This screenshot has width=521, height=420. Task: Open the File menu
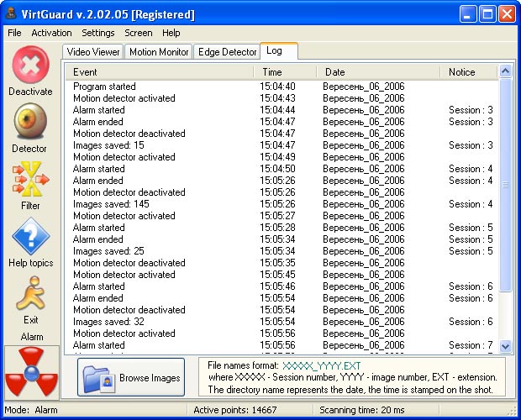click(x=14, y=33)
